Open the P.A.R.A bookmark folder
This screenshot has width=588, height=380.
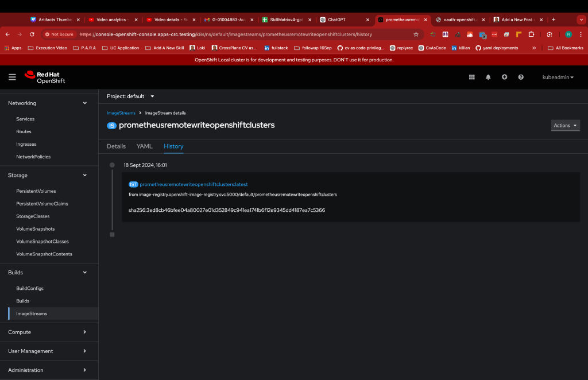click(84, 48)
